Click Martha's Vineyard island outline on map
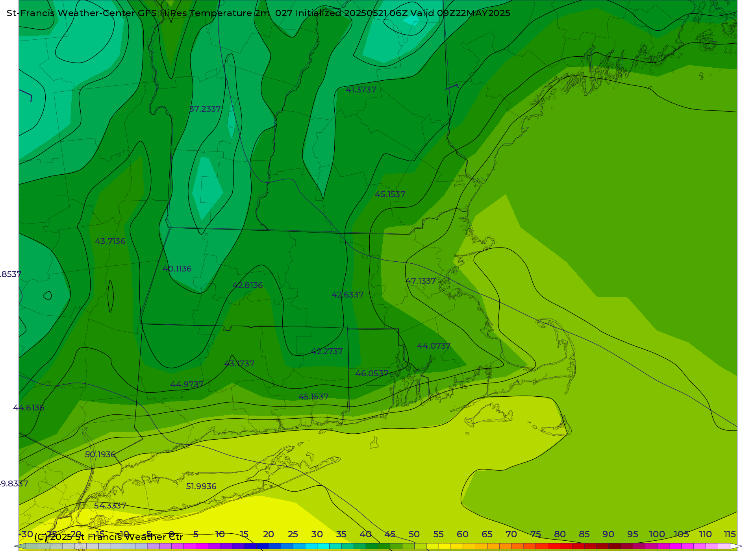The image size is (756, 551). click(487, 415)
